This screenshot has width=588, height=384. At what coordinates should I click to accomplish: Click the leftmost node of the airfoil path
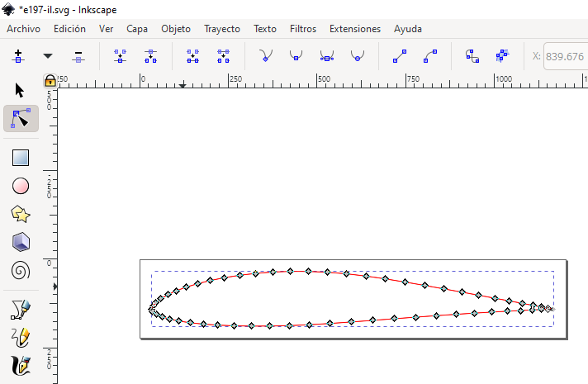point(151,310)
